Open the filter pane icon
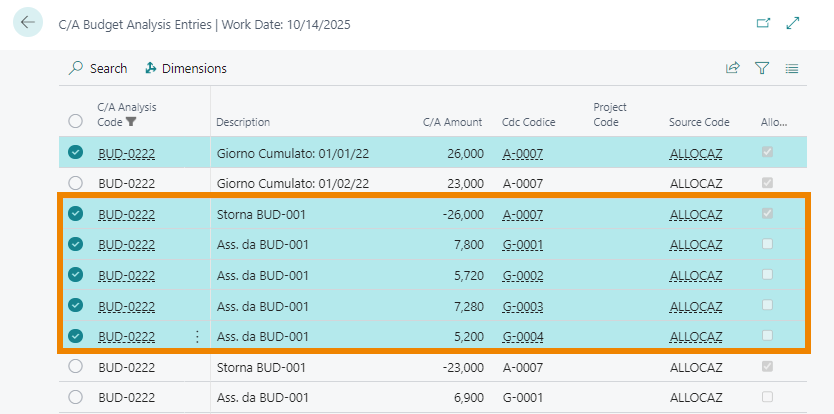The width and height of the screenshot is (834, 414). [x=762, y=68]
